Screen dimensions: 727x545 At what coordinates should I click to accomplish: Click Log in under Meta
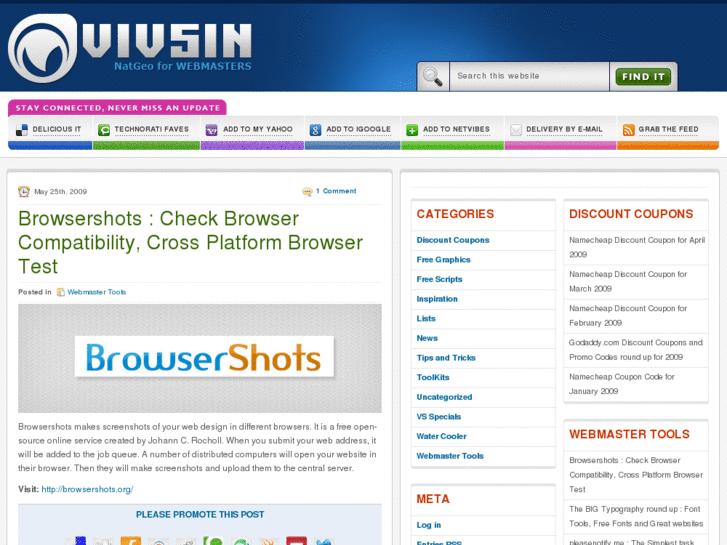click(428, 525)
